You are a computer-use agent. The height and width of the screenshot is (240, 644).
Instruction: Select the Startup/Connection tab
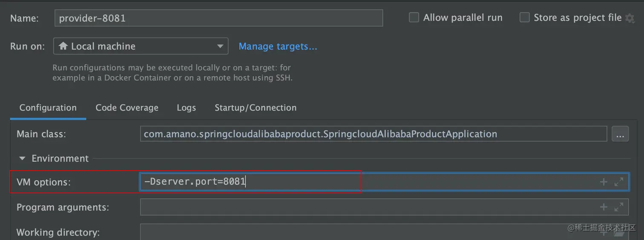(x=255, y=108)
